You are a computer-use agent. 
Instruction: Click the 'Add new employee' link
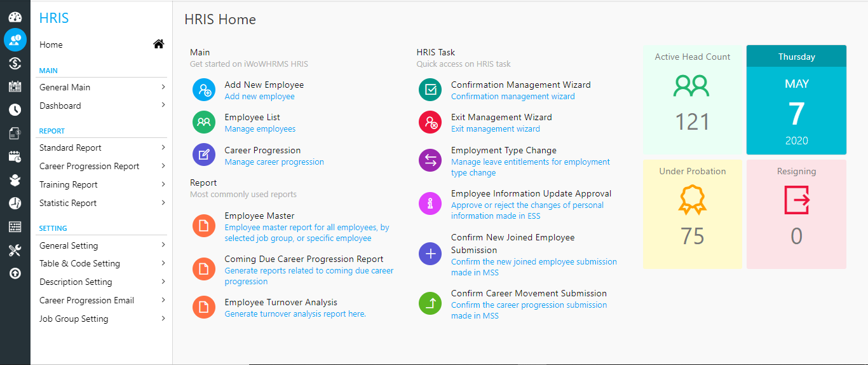click(x=260, y=97)
